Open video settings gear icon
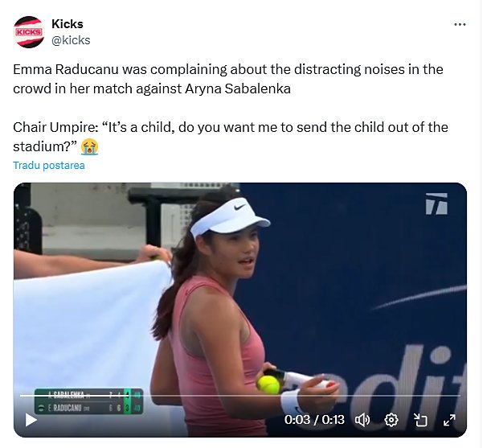This screenshot has width=483, height=448. click(391, 420)
